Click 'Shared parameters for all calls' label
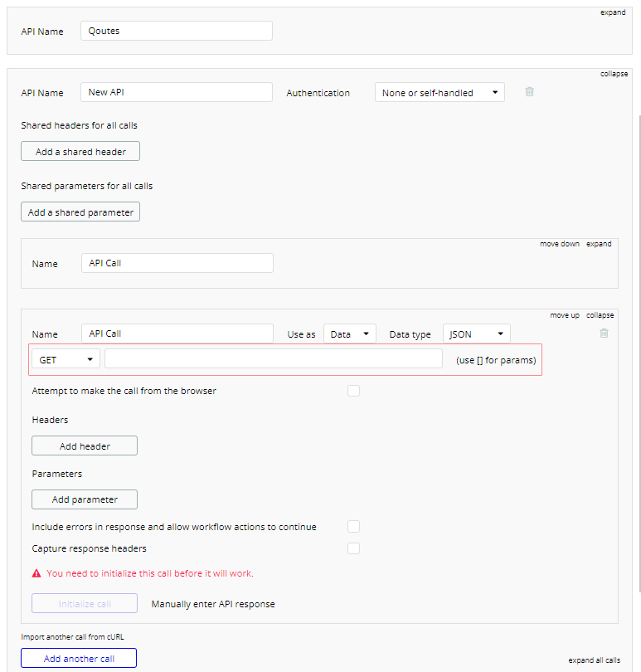The height and width of the screenshot is (672, 641). click(87, 186)
